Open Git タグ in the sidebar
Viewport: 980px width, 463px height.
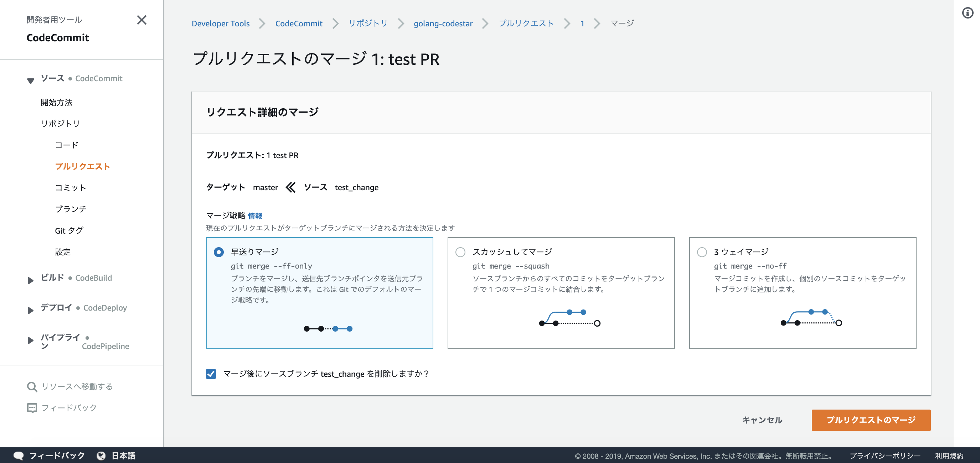pyautogui.click(x=69, y=230)
